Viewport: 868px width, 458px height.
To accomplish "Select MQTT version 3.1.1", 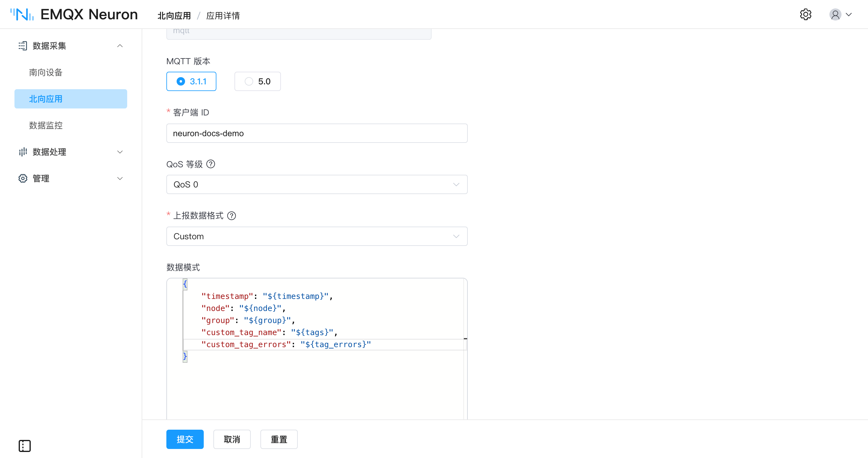I will click(x=191, y=81).
